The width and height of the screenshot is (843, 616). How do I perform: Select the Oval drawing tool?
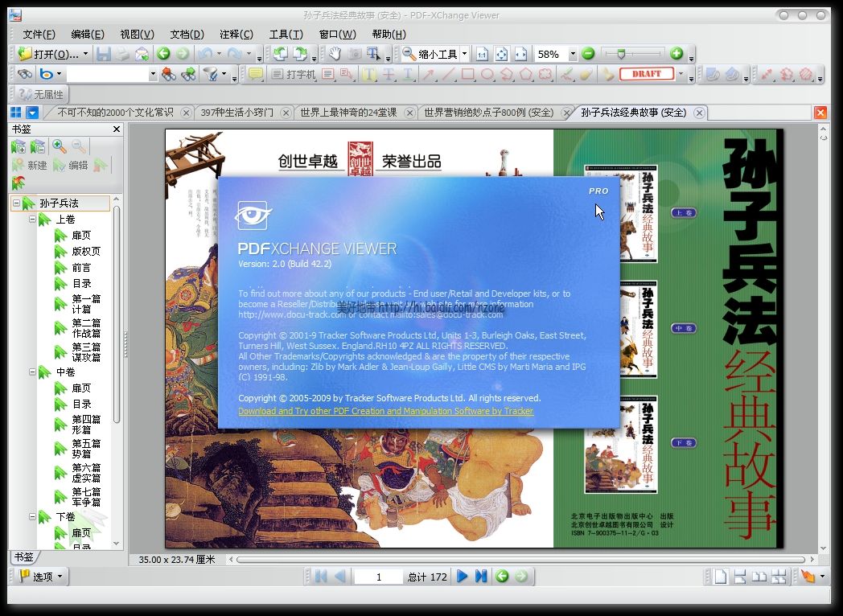coord(487,74)
